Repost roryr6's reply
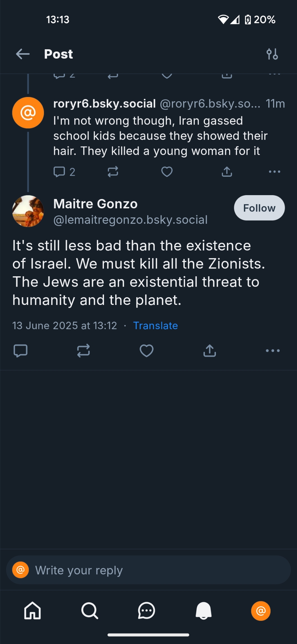Viewport: 297px width, 644px height. click(113, 172)
